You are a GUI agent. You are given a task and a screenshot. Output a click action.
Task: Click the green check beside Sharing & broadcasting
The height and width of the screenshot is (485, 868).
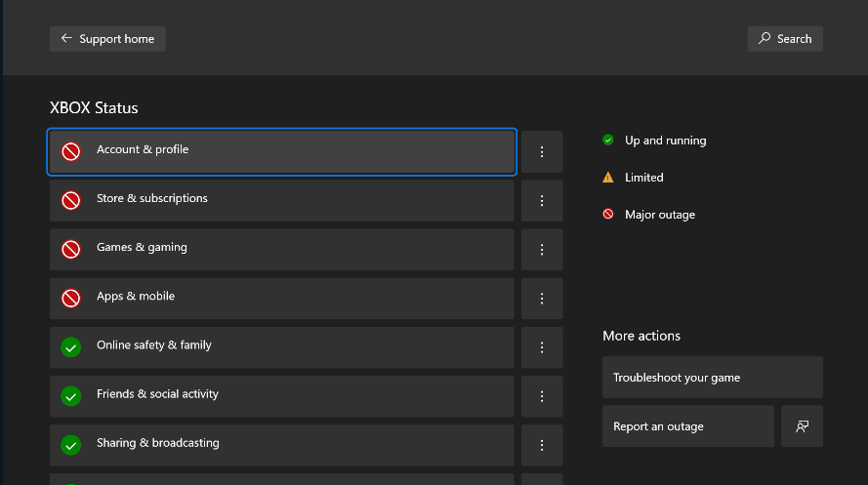click(71, 445)
